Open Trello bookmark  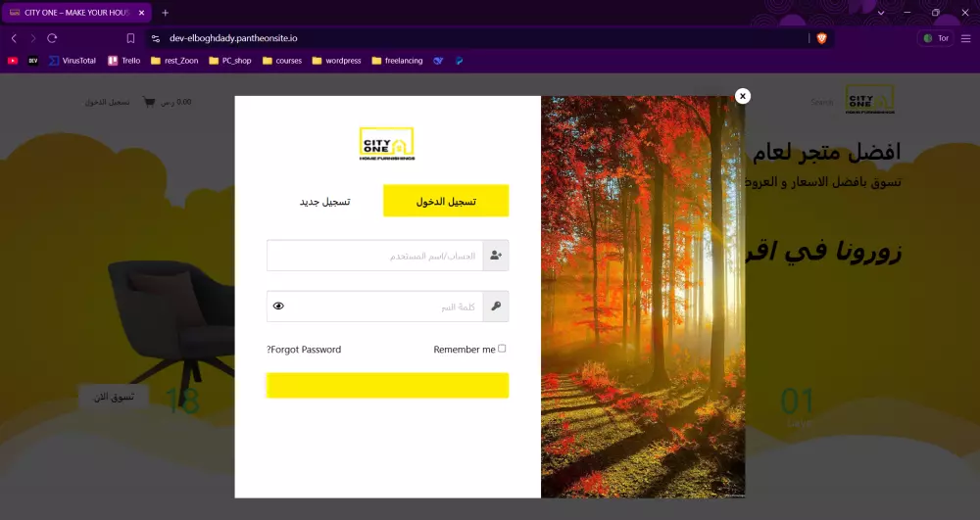(x=124, y=61)
